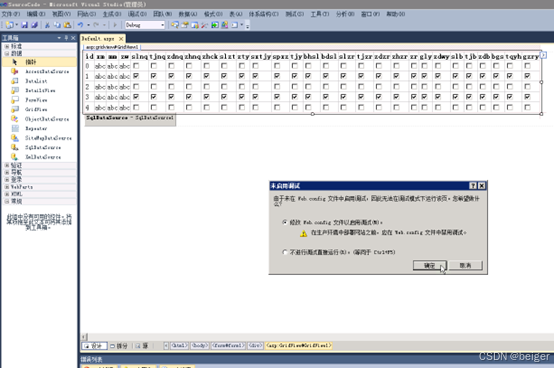The width and height of the screenshot is (554, 368).
Task: Open the 文件 menu
Action: [x=11, y=14]
